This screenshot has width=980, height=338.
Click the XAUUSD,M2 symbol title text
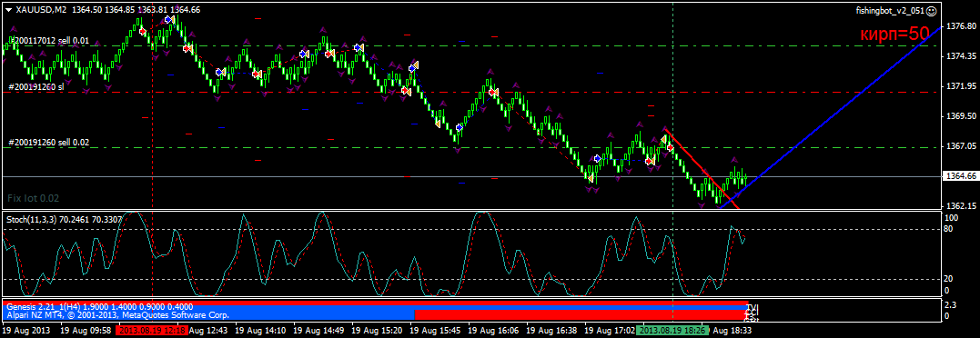pyautogui.click(x=42, y=10)
